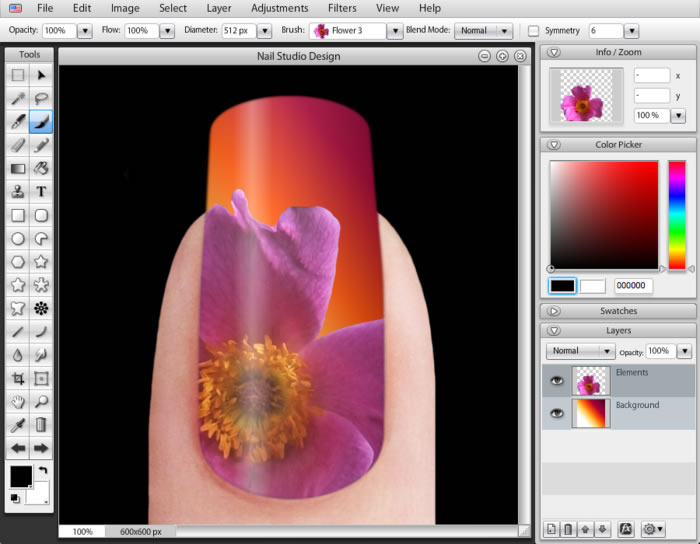Delete layer using the trash icon
This screenshot has height=544, width=700.
[568, 529]
